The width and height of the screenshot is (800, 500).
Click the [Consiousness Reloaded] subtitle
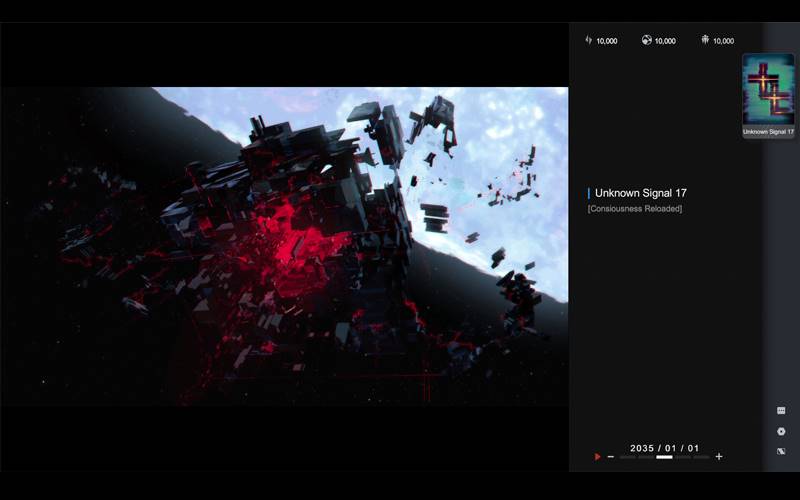click(x=635, y=209)
